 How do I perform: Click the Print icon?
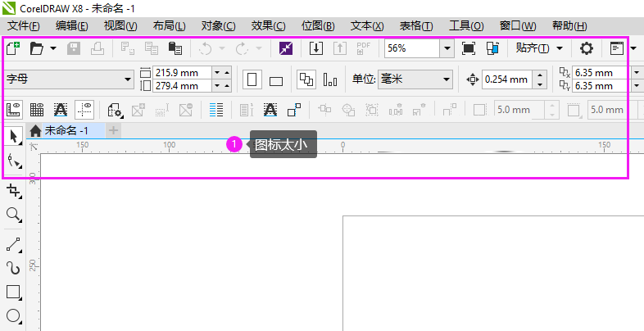98,48
